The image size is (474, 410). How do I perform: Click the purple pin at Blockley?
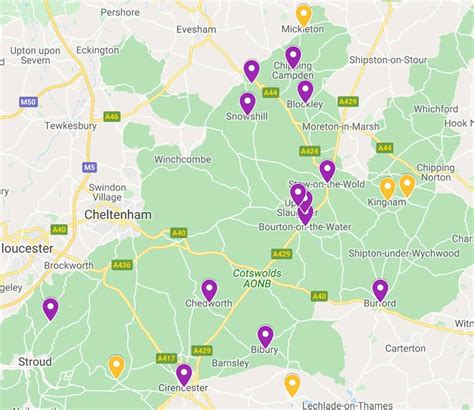[305, 91]
